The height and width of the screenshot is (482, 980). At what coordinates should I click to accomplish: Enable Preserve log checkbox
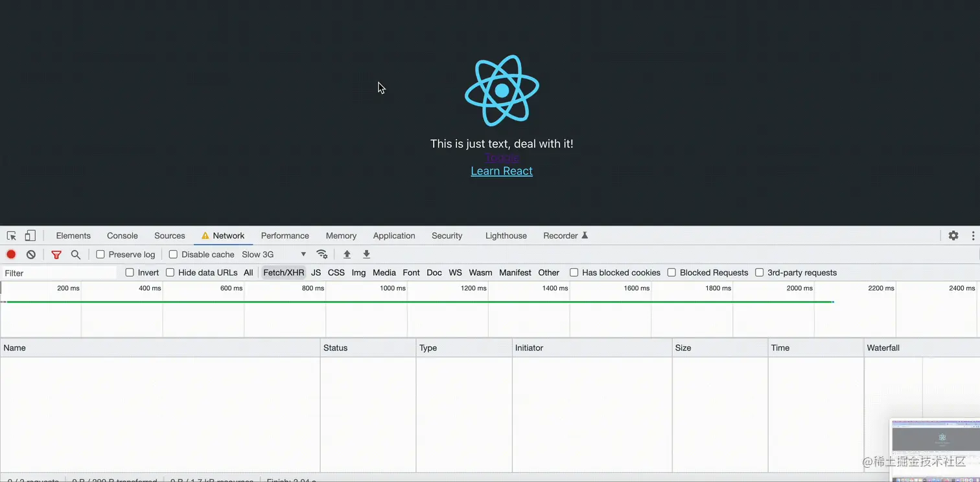(x=100, y=255)
